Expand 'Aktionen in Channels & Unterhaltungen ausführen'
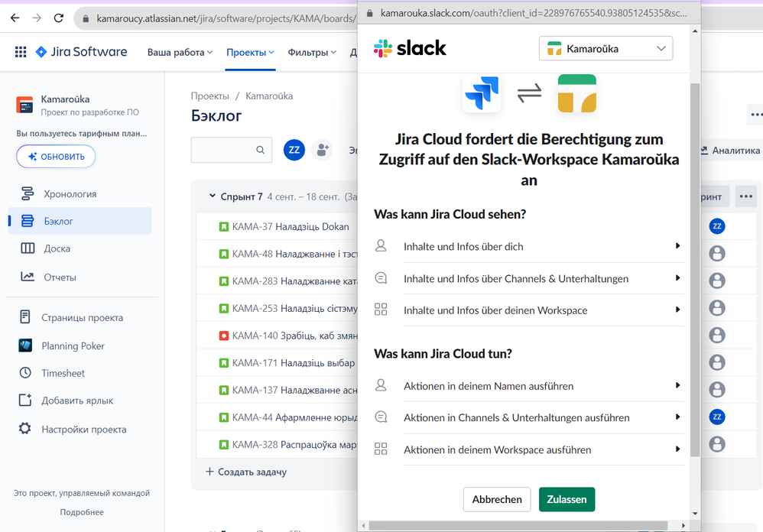This screenshot has width=763, height=532. point(529,417)
